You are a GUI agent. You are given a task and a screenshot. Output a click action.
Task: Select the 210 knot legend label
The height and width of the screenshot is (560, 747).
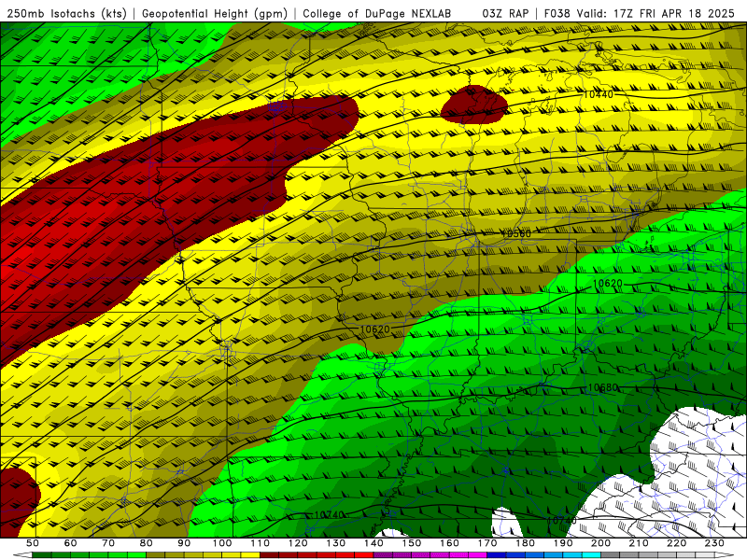639,543
